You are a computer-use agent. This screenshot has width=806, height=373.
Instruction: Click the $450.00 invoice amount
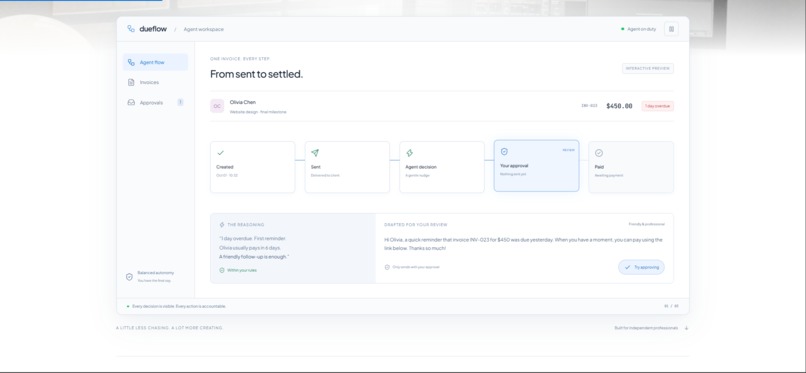pos(619,106)
